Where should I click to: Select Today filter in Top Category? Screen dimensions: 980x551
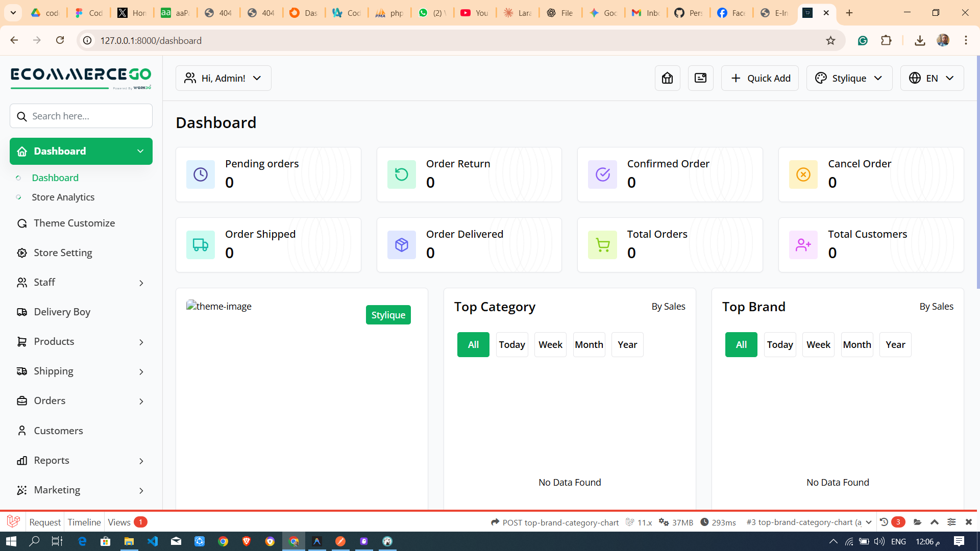(511, 344)
